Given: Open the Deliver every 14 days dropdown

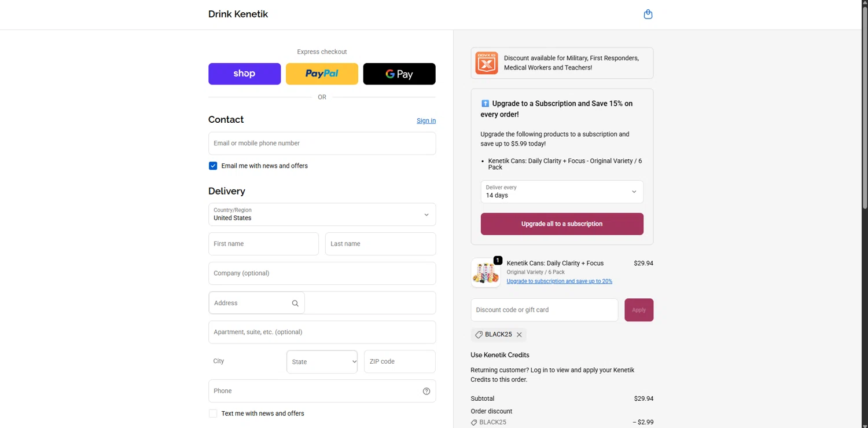Looking at the screenshot, I should point(562,192).
